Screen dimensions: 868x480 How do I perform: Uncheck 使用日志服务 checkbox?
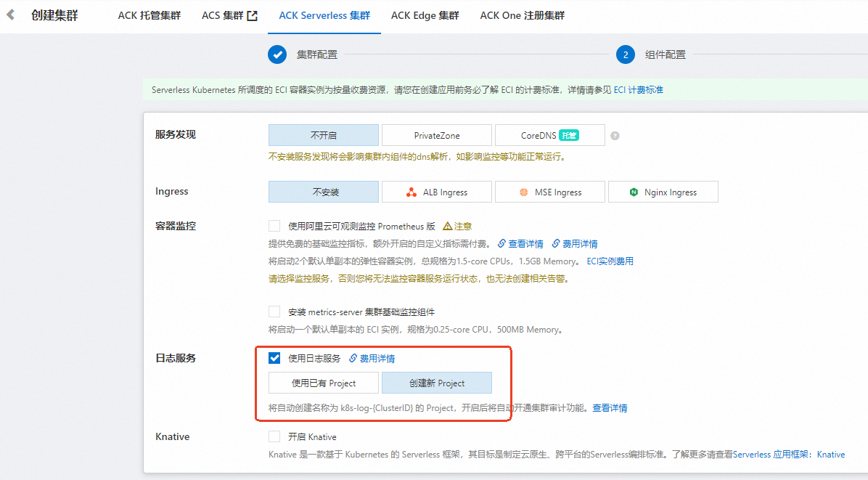click(x=274, y=358)
